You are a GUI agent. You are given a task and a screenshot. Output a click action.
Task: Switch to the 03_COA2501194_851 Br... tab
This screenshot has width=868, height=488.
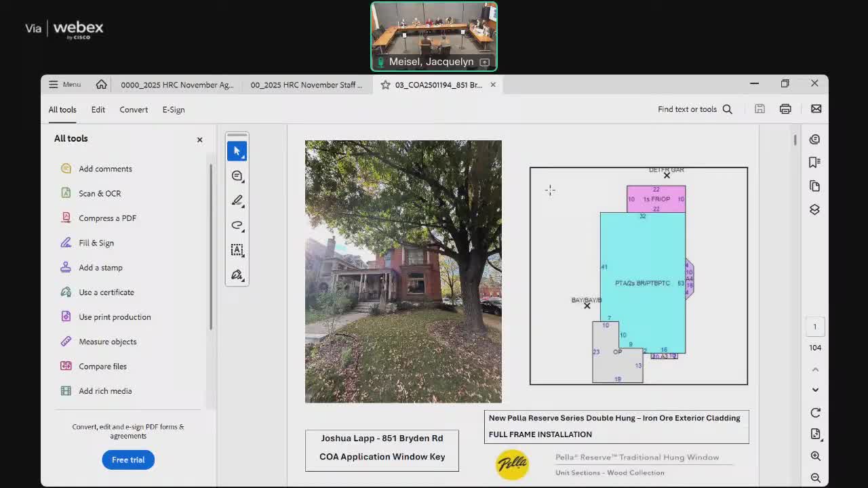437,85
